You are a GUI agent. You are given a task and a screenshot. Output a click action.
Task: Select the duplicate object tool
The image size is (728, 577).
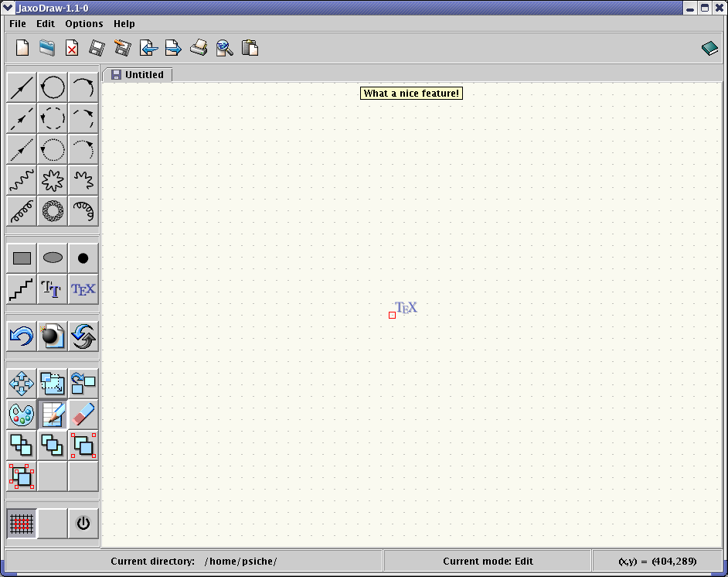[x=83, y=384]
